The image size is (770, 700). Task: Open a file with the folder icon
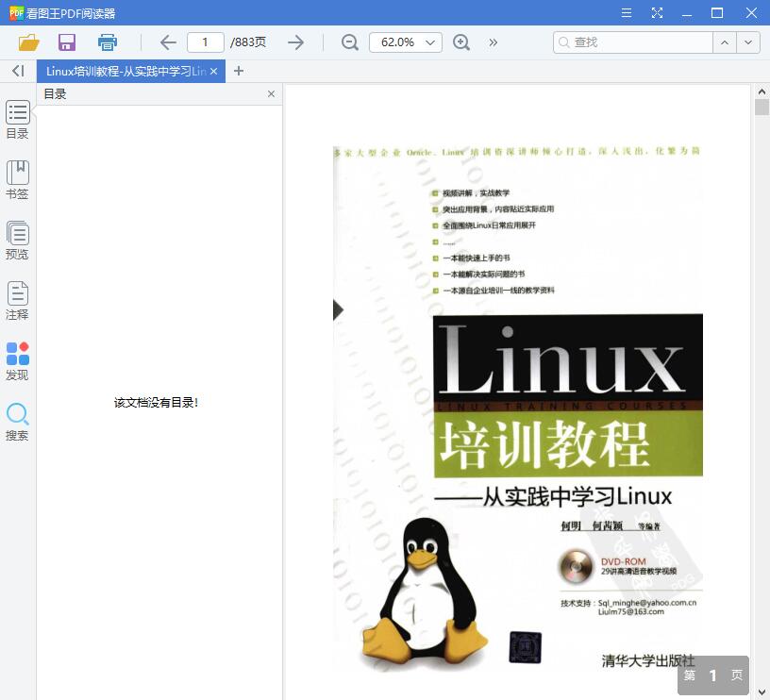click(x=29, y=42)
